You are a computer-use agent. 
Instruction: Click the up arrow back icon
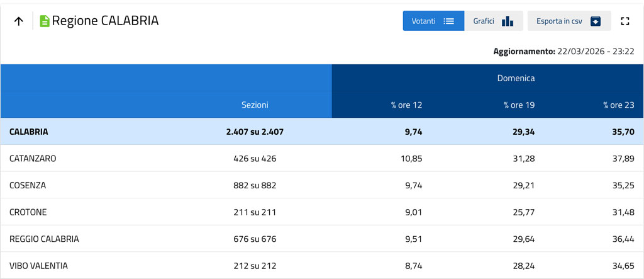click(19, 21)
